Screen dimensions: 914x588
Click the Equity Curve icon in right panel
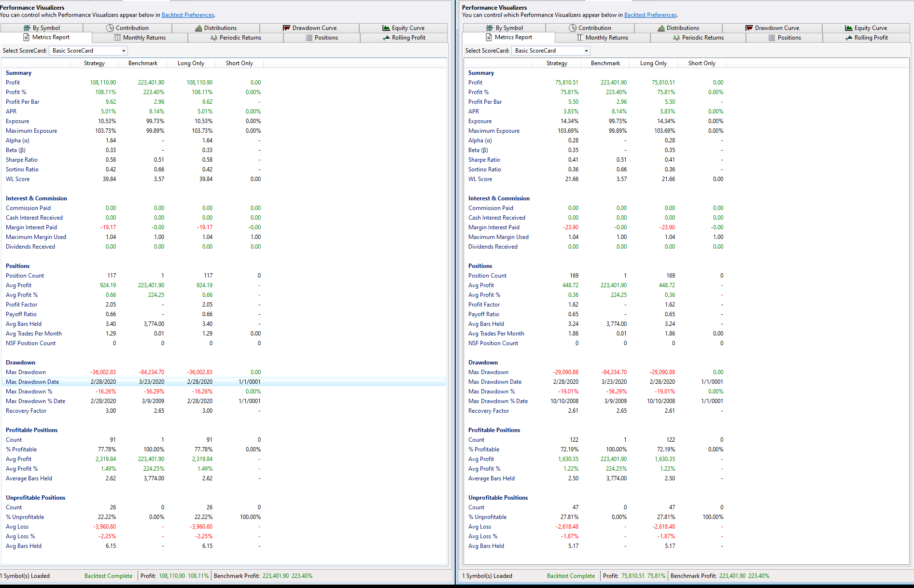(848, 28)
